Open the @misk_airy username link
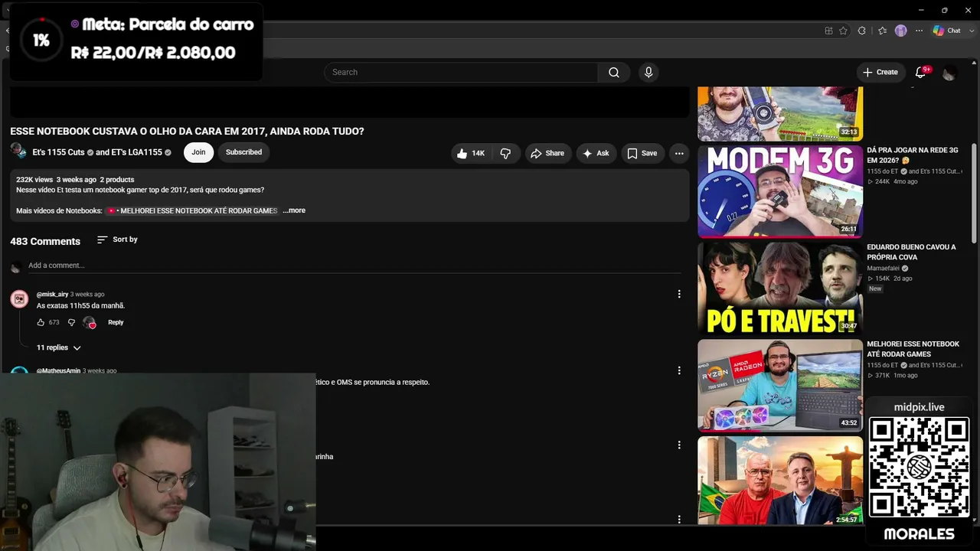This screenshot has width=980, height=551. tap(52, 294)
